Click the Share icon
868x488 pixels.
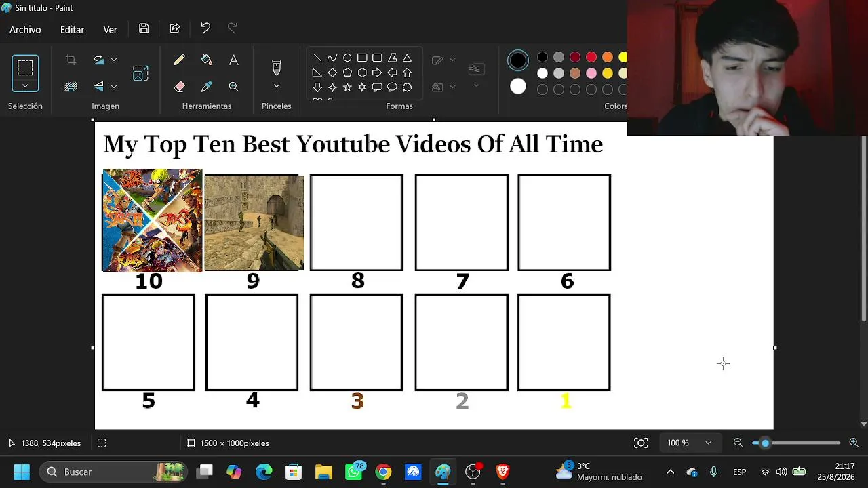tap(174, 28)
